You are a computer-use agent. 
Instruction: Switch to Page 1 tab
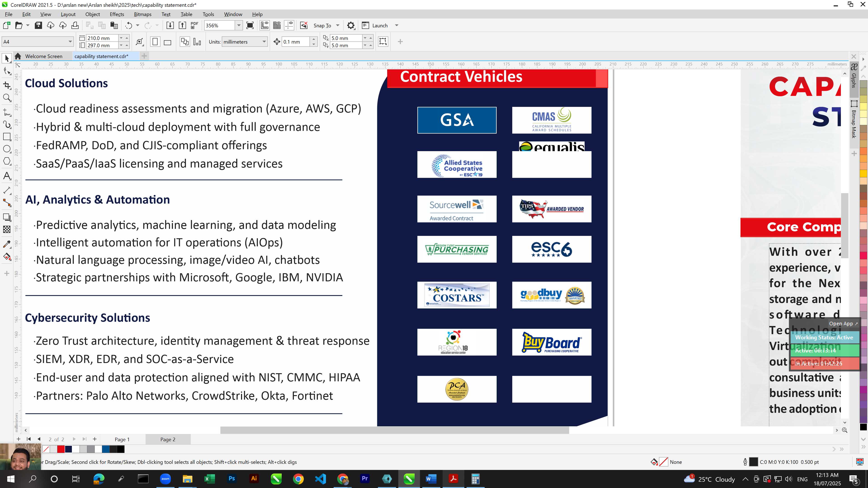coord(122,439)
